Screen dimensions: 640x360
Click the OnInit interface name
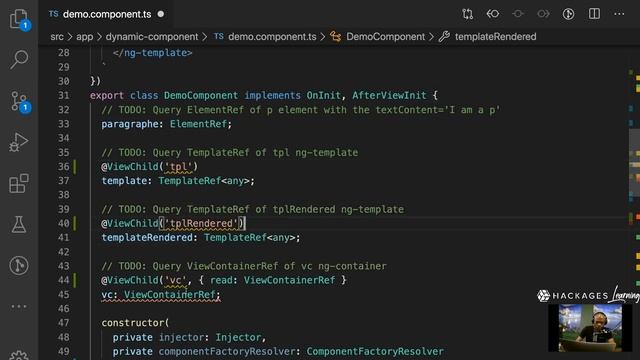coord(323,96)
